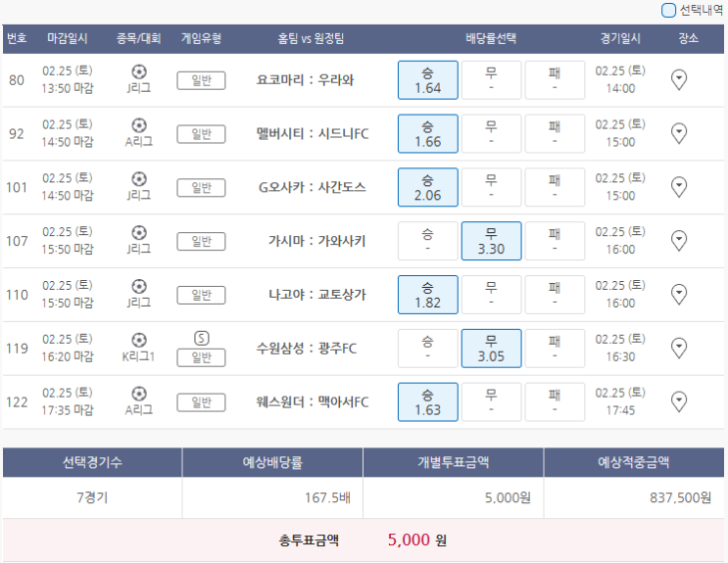Click the S badge on match 119

[x=201, y=339]
